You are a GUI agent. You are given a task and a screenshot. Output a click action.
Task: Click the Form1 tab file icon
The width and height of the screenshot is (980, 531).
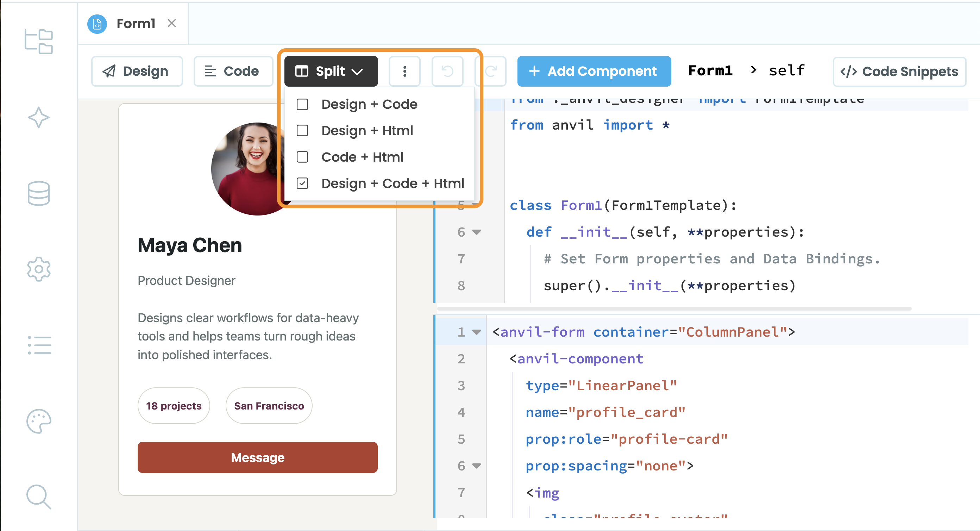point(97,24)
